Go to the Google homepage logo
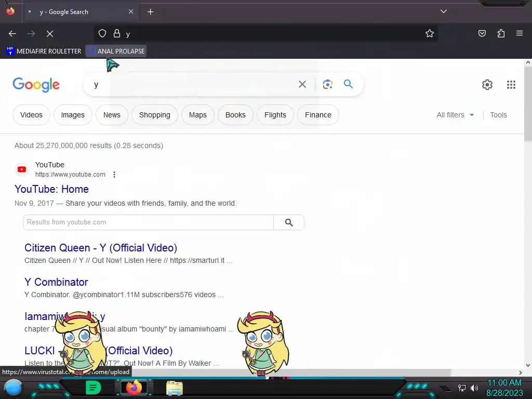The height and width of the screenshot is (399, 532). coord(36,85)
